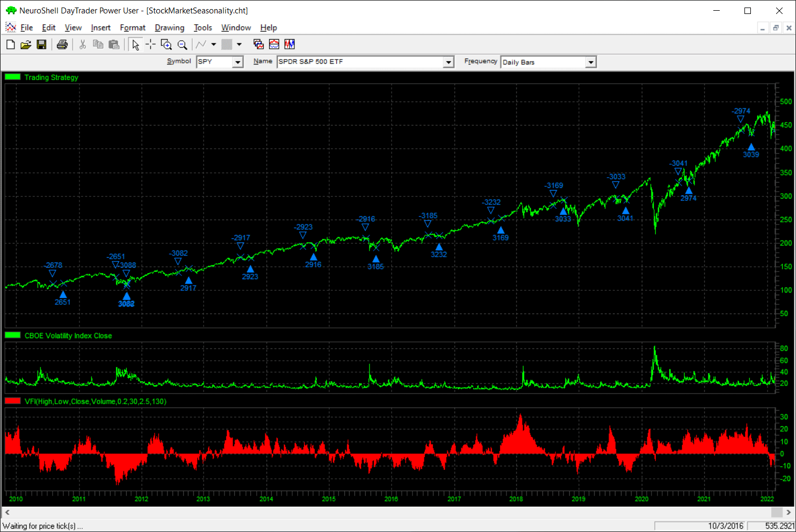Image resolution: width=796 pixels, height=532 pixels.
Task: Click CBOE Volatility Index Close legend label
Action: (x=68, y=336)
